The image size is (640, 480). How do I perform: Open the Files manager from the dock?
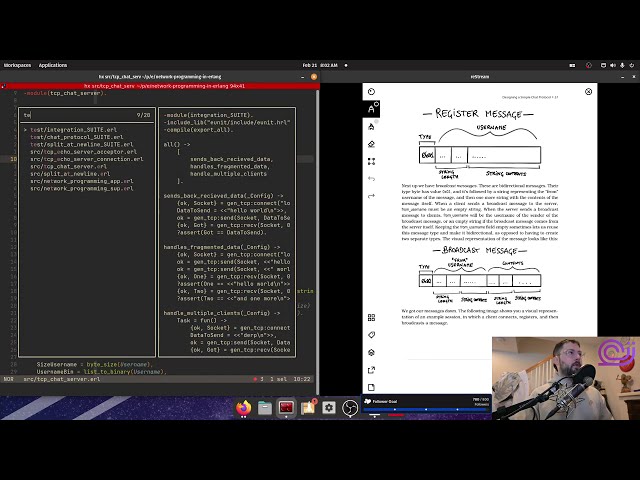265,408
